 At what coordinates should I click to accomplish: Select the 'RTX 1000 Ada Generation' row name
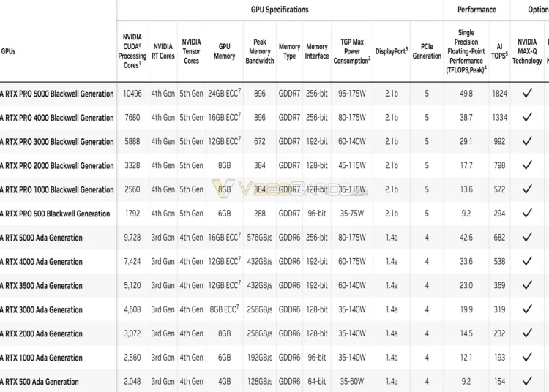coord(41,358)
